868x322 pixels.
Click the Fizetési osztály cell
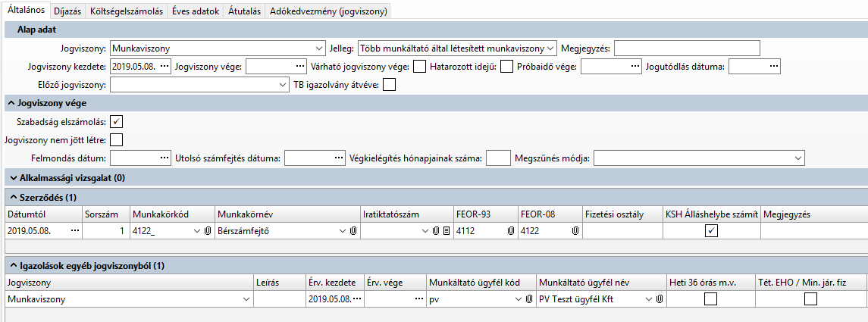click(x=623, y=231)
